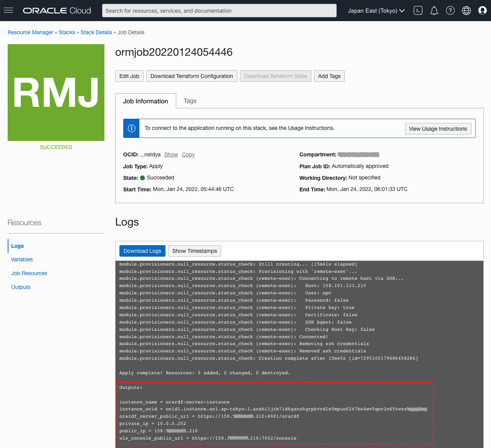The width and height of the screenshot is (491, 448).
Task: Click the End Time value text
Action: [x=367, y=189]
